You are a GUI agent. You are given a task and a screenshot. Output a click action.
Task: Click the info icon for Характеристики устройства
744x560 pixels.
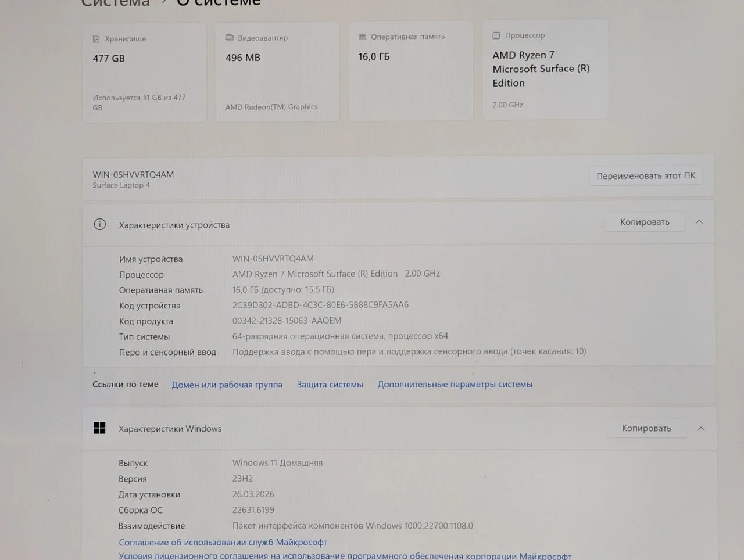[x=100, y=224]
